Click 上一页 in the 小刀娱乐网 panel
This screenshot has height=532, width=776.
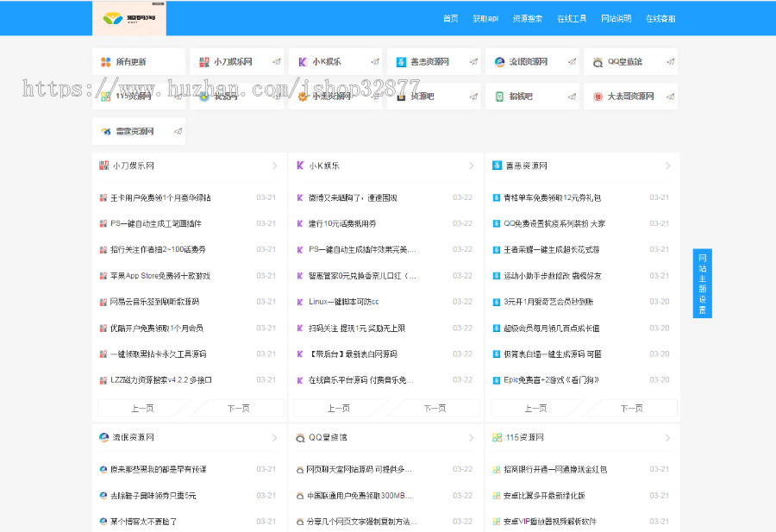pos(142,409)
